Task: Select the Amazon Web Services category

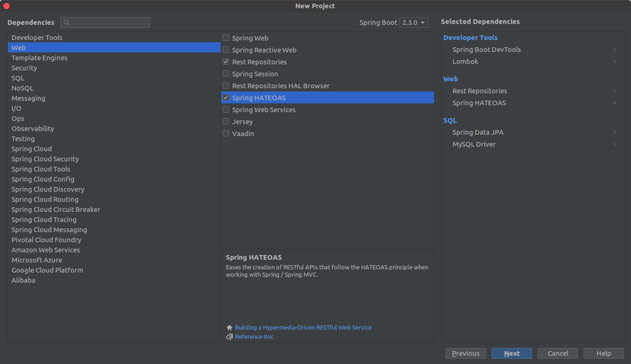Action: [114, 250]
